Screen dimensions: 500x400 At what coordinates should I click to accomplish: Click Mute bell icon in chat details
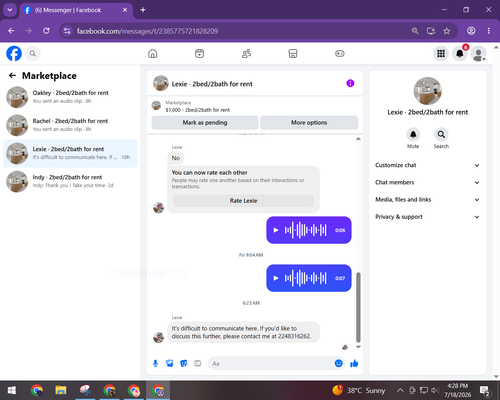(x=413, y=134)
